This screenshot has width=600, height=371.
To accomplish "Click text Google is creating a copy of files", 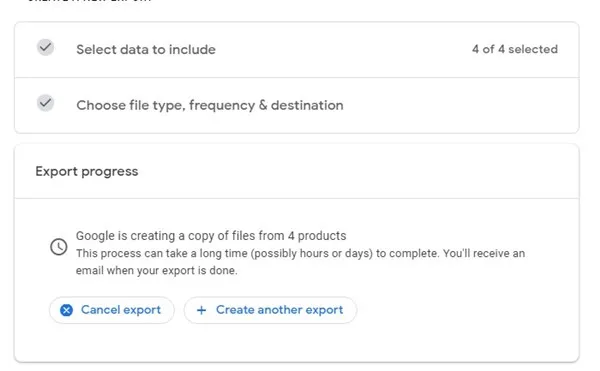I will tap(211, 236).
